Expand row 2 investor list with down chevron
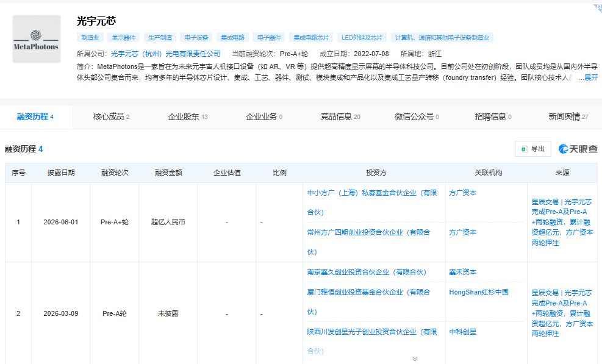This screenshot has width=602, height=364. [x=415, y=359]
